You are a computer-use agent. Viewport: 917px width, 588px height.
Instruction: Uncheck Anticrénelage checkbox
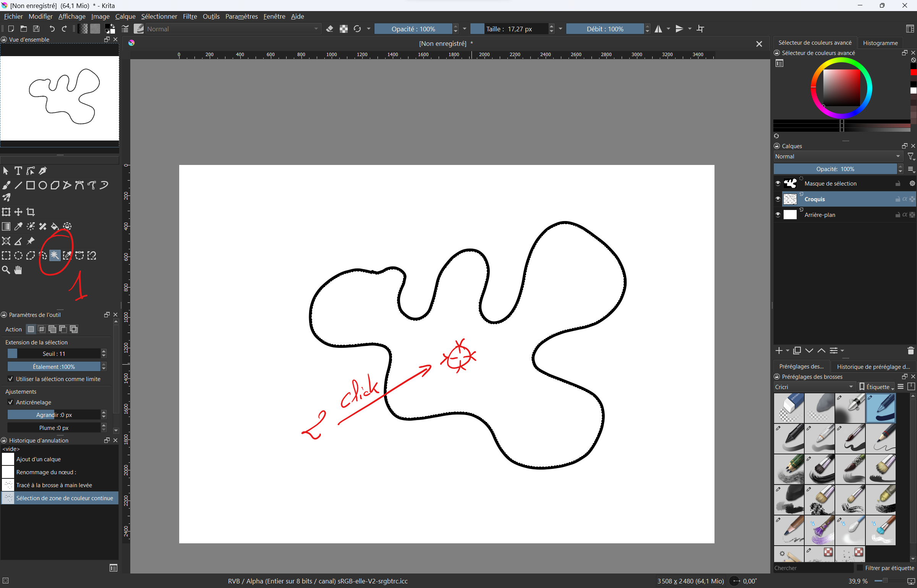[11, 402]
